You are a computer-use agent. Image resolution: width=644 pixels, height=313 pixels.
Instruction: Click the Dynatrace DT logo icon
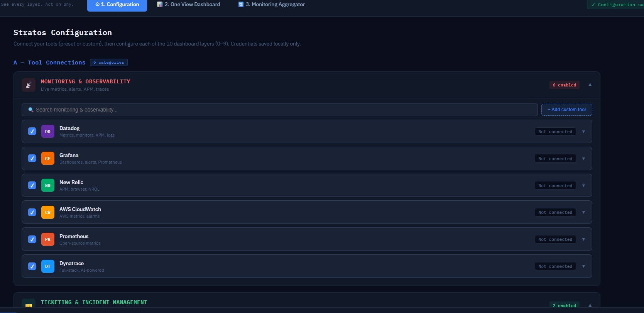tap(48, 266)
